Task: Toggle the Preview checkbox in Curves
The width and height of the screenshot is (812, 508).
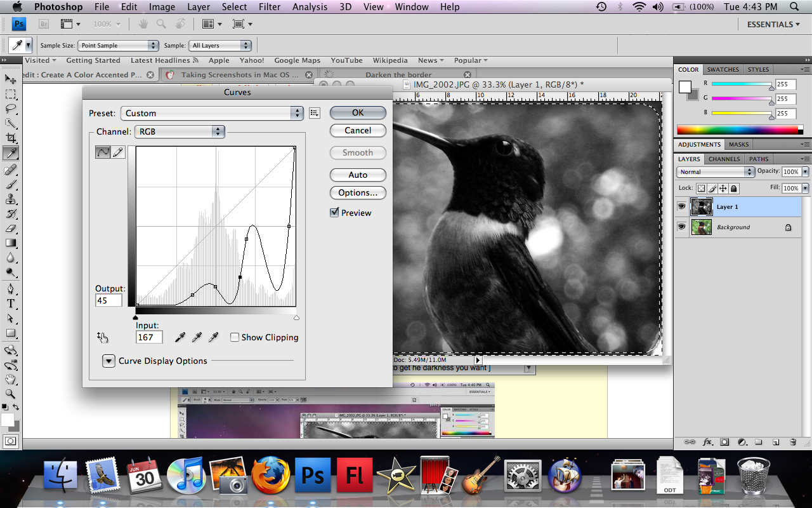Action: pyautogui.click(x=334, y=213)
